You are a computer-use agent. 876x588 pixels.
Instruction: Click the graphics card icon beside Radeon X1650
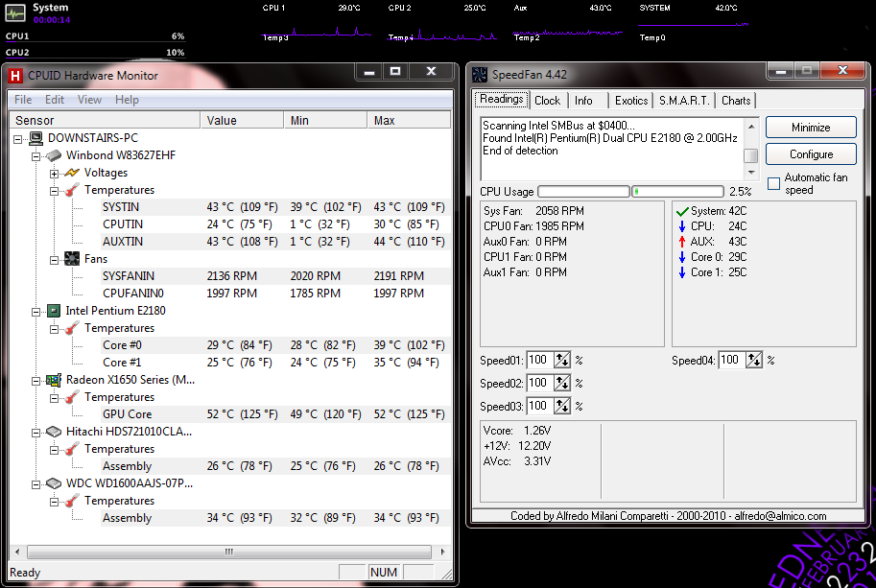pyautogui.click(x=54, y=380)
